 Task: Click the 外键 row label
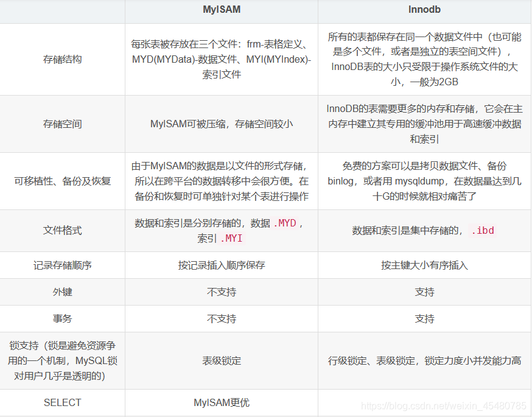click(x=62, y=292)
